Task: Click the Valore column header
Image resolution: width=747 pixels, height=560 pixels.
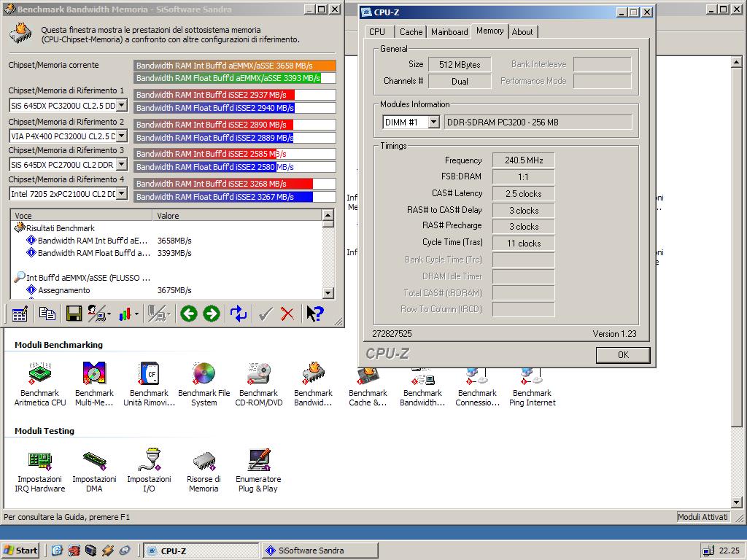Action: [237, 216]
